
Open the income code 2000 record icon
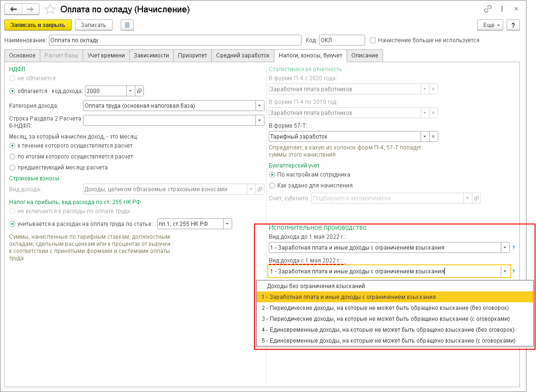pos(139,91)
